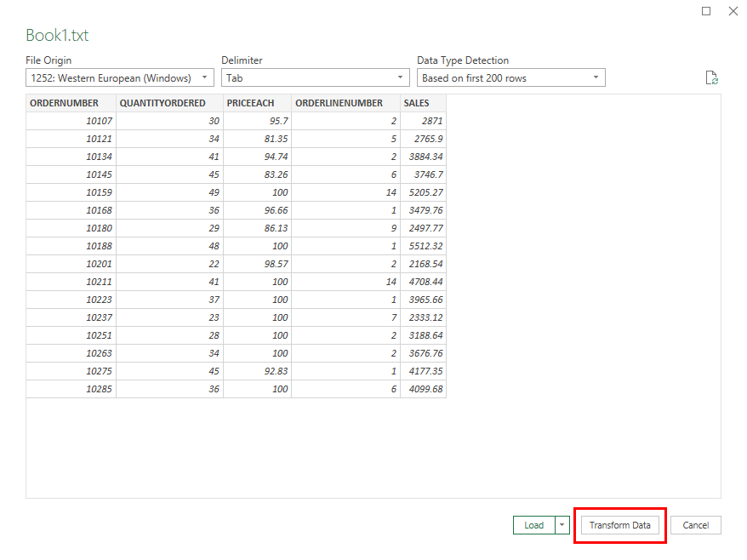Click sales value 3676.76
The image size is (747, 560).
(423, 353)
